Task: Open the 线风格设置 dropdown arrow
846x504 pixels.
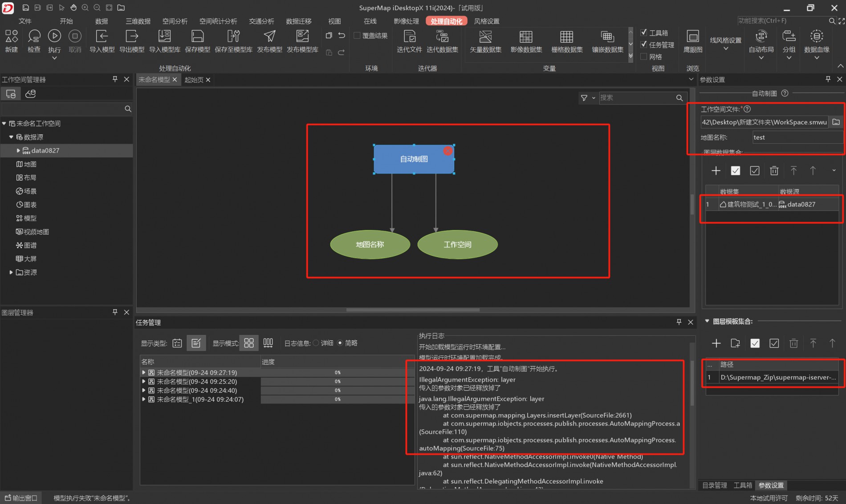Action: point(726,49)
